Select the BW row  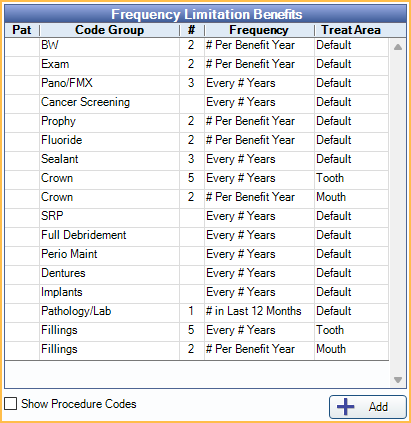point(197,45)
